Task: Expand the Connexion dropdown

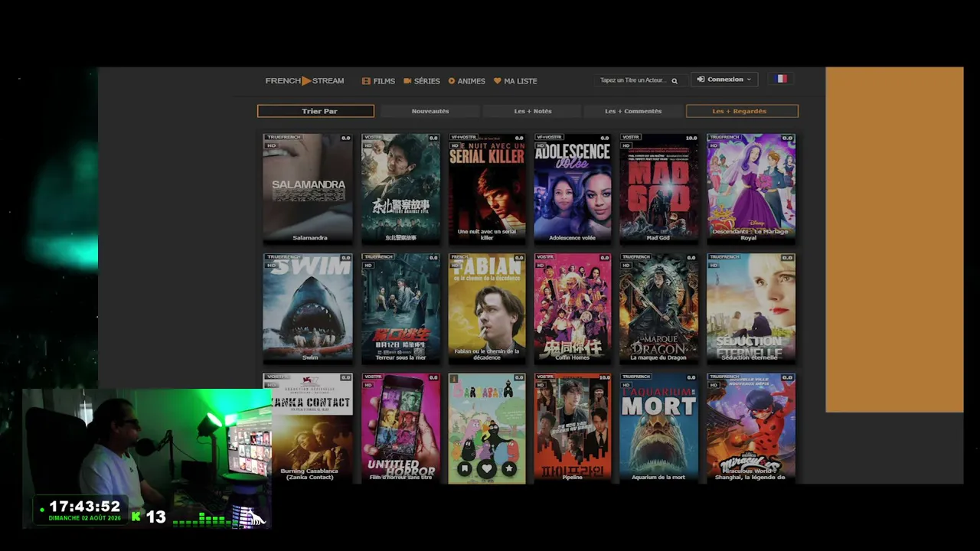Action: click(x=724, y=80)
